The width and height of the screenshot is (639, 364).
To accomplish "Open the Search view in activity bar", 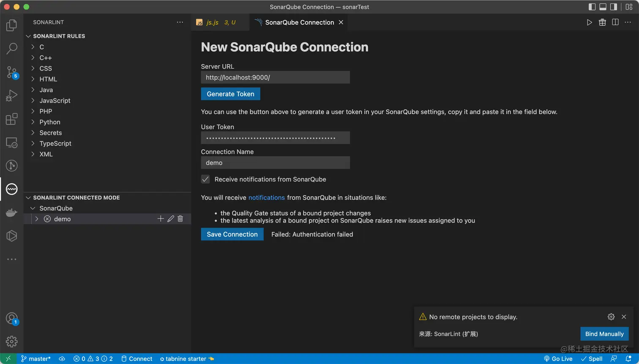I will (x=12, y=49).
